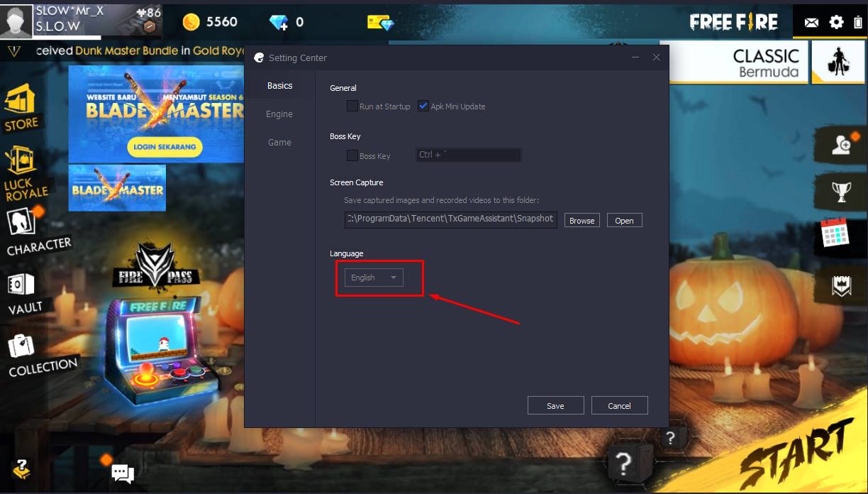Open the game settings gear icon

(836, 22)
